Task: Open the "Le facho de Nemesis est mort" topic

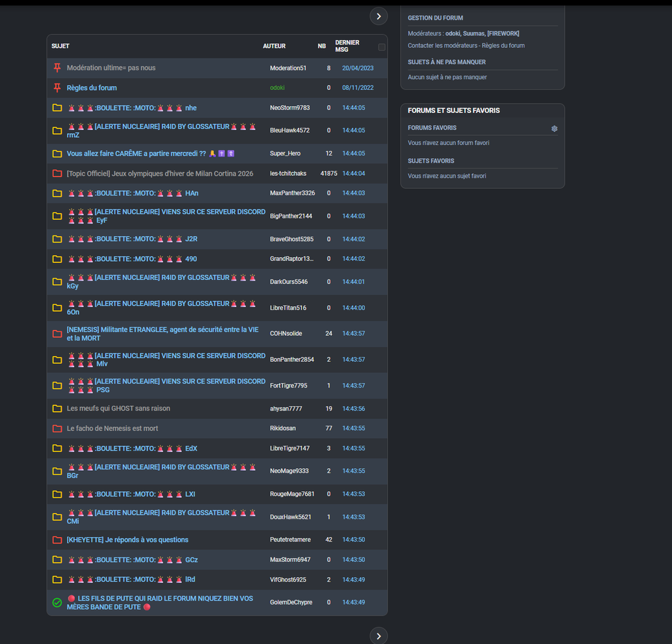Action: click(x=112, y=428)
